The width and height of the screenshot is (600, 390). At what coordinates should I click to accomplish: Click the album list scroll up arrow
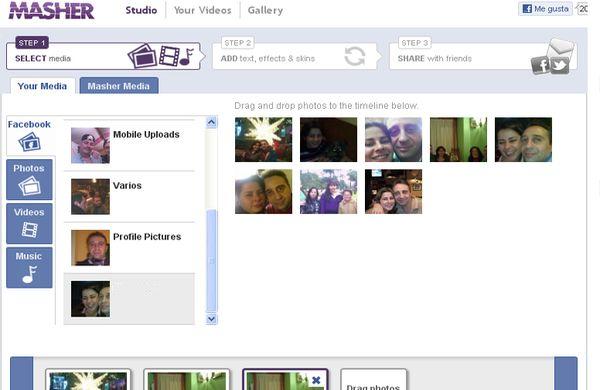pos(211,122)
